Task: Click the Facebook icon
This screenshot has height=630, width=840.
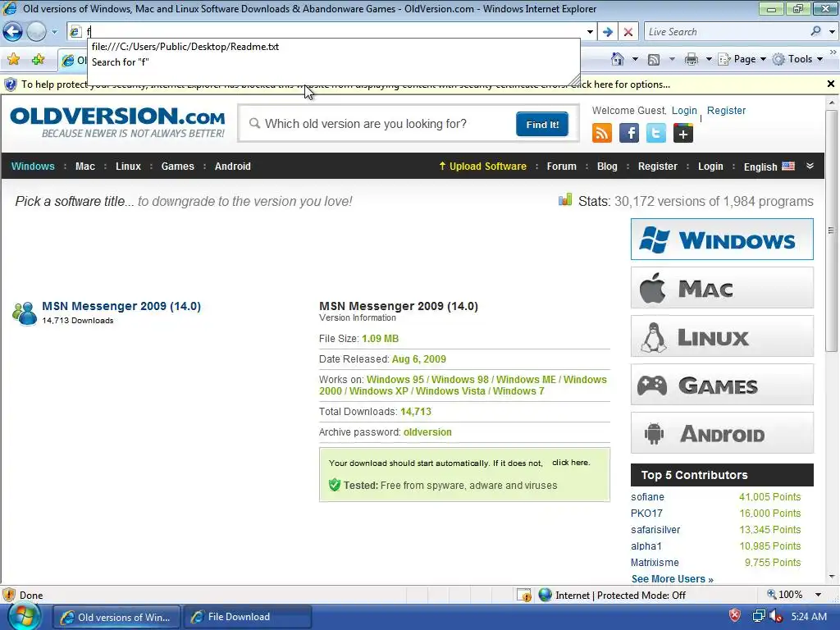Action: point(629,133)
